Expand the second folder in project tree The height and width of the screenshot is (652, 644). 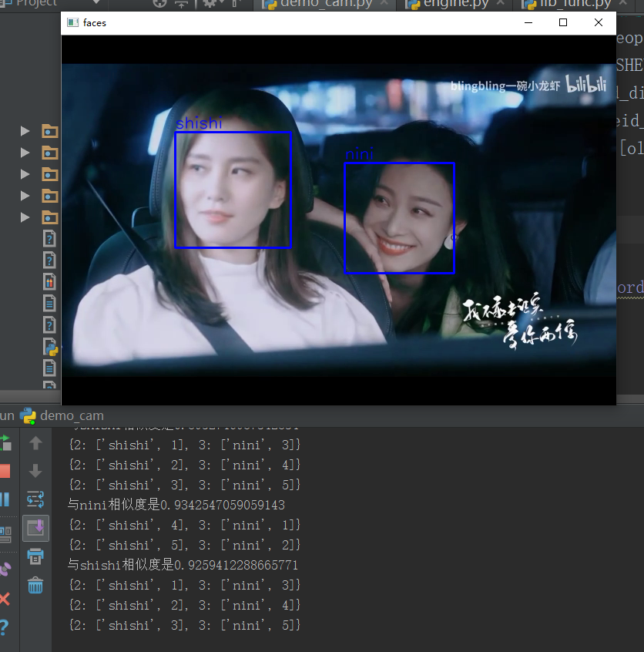25,153
